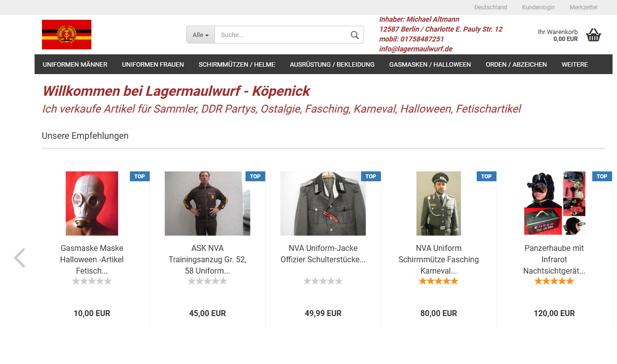The height and width of the screenshot is (364, 617).
Task: Open UNIFORMEN MÄNNER menu
Action: (x=75, y=64)
